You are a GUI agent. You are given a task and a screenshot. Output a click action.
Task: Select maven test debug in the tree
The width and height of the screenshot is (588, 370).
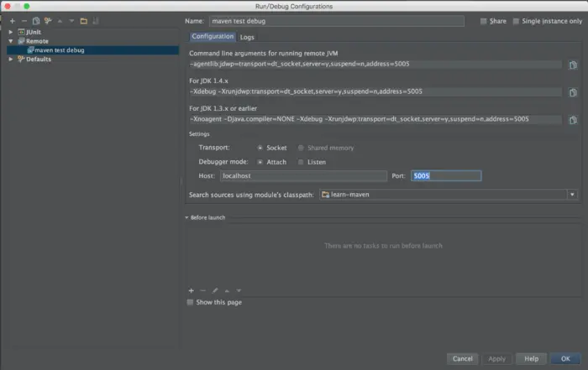[92, 50]
